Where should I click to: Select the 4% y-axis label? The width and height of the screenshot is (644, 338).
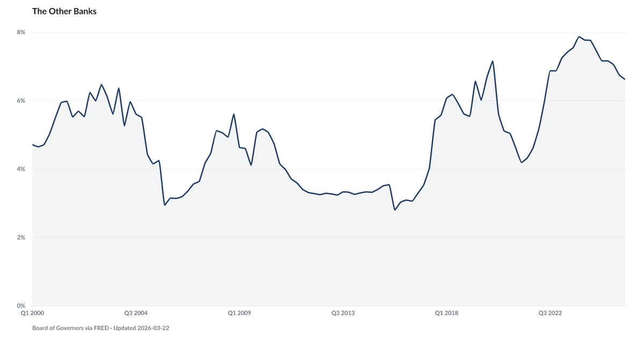[21, 169]
